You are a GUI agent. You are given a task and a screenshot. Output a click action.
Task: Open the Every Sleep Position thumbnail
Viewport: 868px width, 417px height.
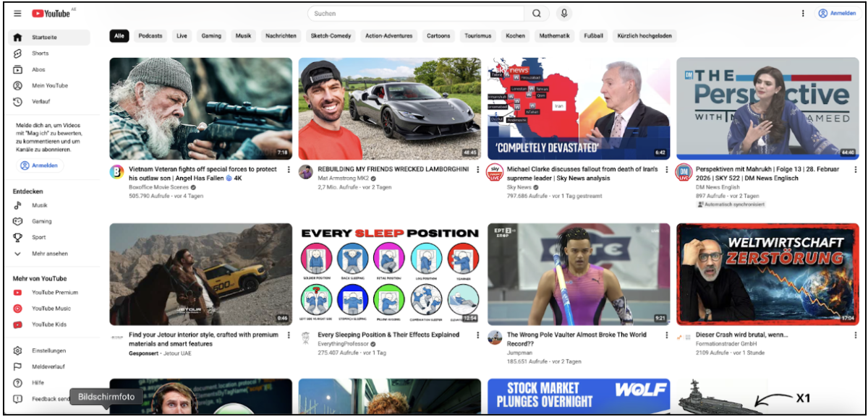pos(390,275)
